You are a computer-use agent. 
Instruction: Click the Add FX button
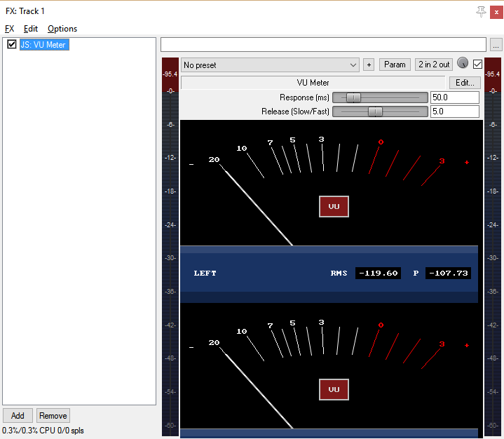coord(18,416)
